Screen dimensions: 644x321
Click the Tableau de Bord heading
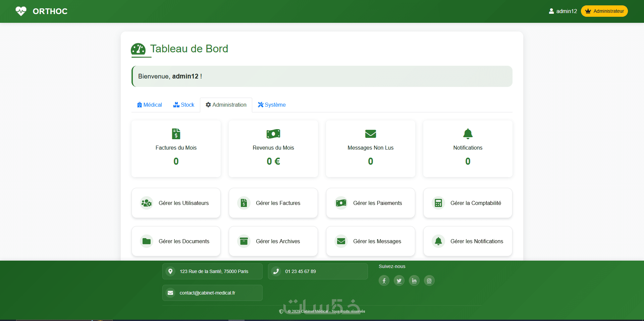tap(189, 49)
